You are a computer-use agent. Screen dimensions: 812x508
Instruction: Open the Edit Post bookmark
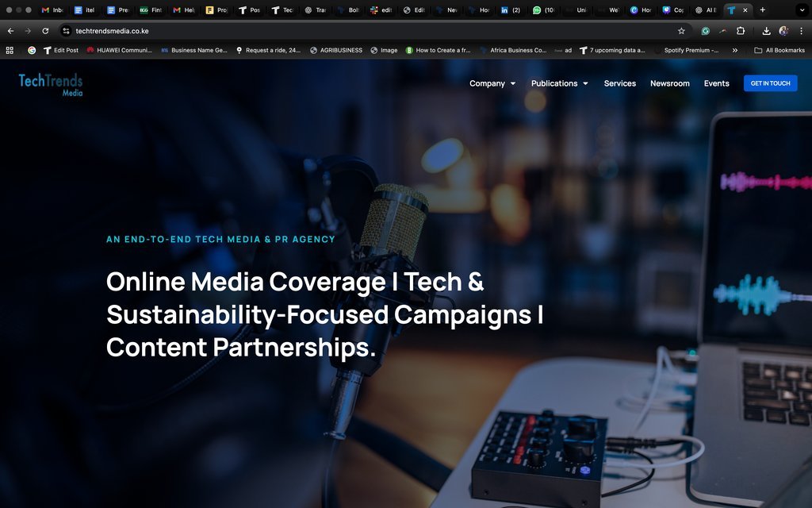[61, 50]
